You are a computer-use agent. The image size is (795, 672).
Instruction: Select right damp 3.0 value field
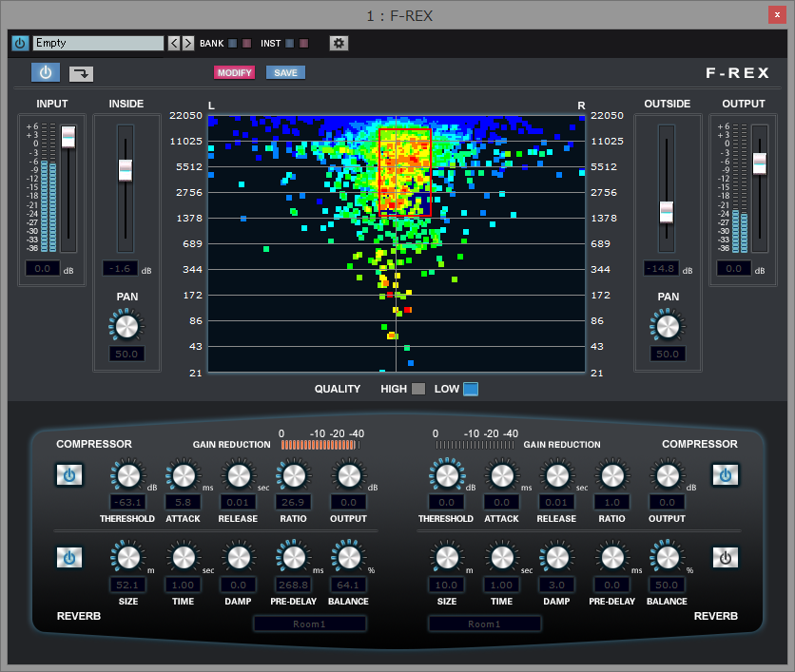(x=556, y=585)
